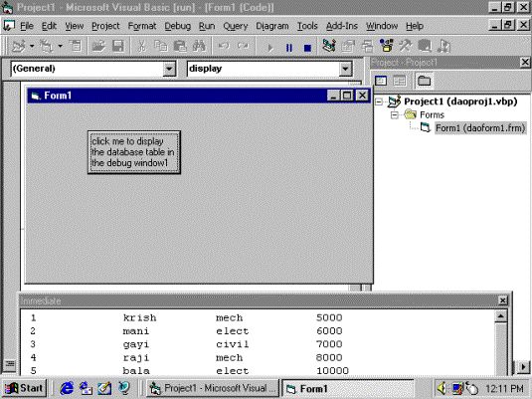Open the Project Explorer toolbar icon

[x=329, y=46]
